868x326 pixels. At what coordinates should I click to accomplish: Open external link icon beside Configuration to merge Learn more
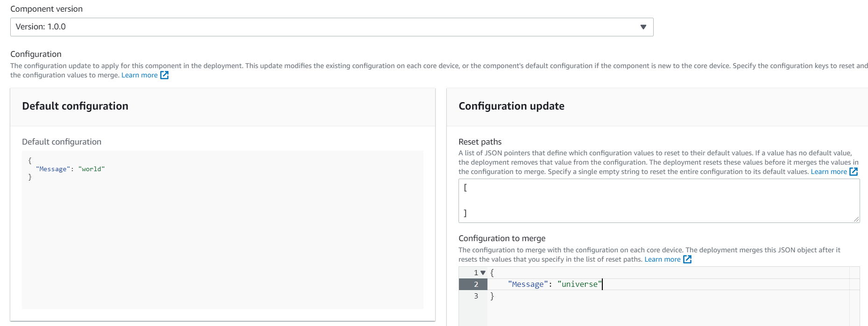(x=687, y=259)
